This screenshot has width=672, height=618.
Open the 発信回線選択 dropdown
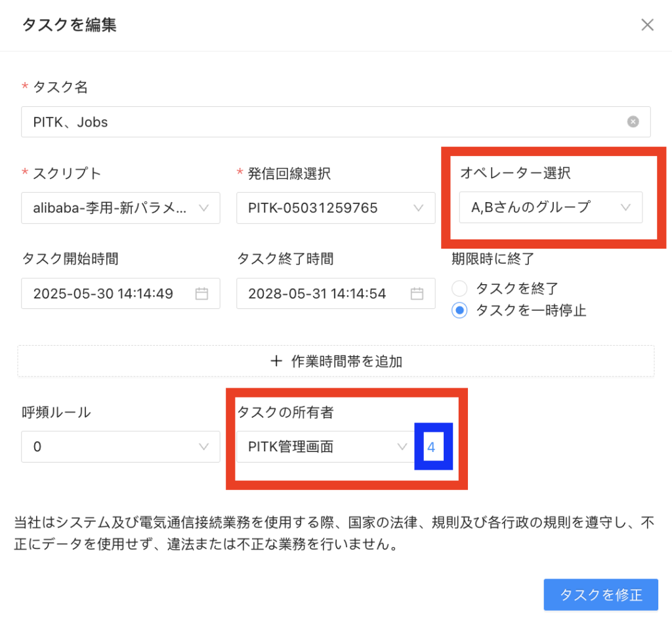click(335, 208)
